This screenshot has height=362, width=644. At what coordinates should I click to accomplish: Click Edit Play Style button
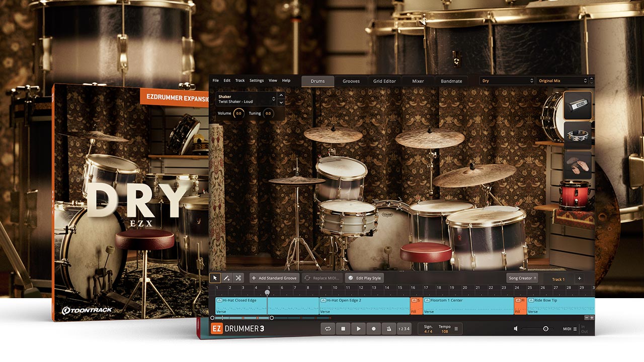[365, 278]
